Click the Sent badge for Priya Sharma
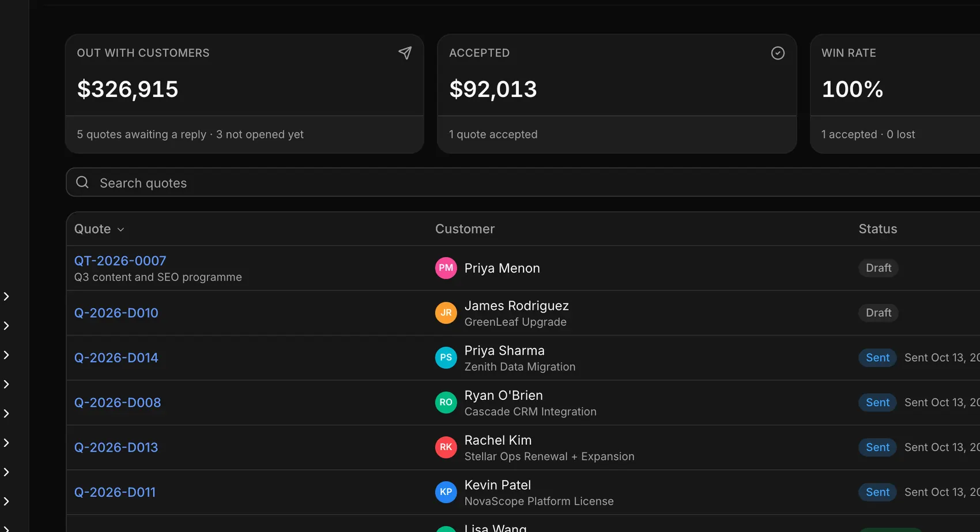This screenshot has height=532, width=980. (877, 358)
